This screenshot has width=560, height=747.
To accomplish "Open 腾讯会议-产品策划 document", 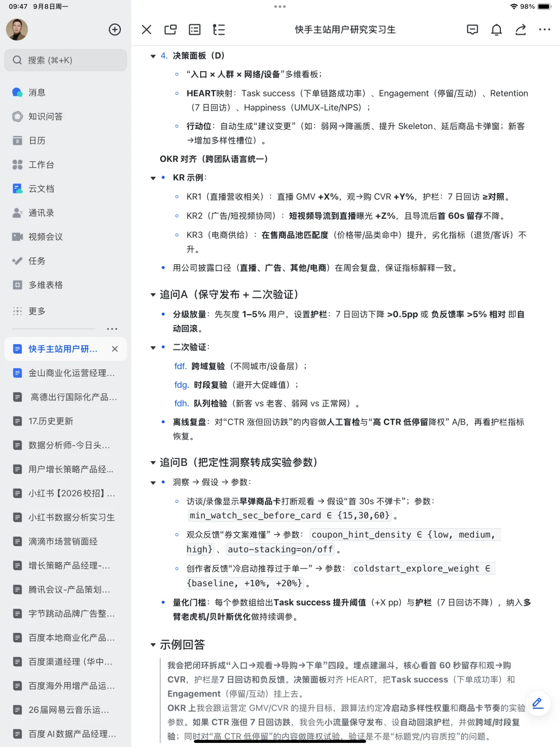I will pyautogui.click(x=66, y=590).
